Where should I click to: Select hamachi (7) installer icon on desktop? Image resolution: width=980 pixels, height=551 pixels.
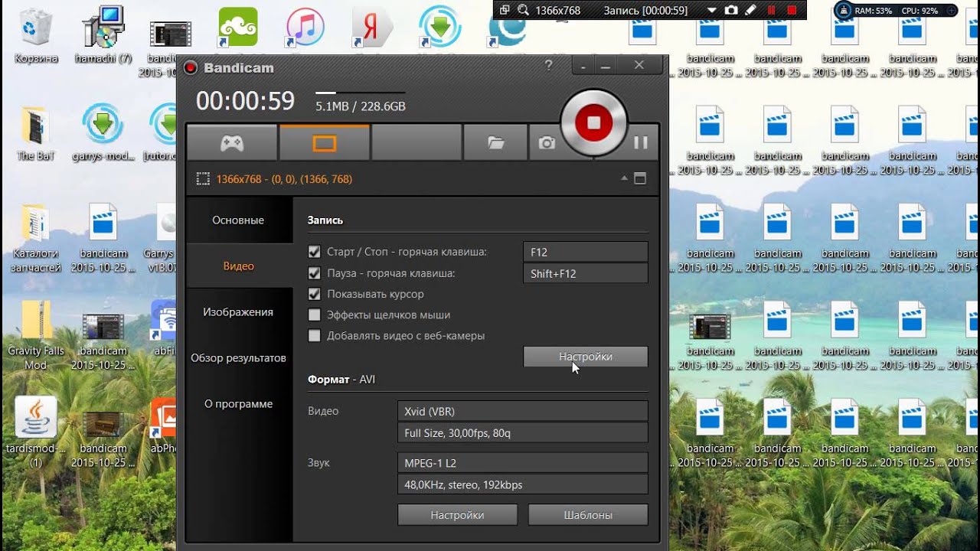[x=103, y=35]
